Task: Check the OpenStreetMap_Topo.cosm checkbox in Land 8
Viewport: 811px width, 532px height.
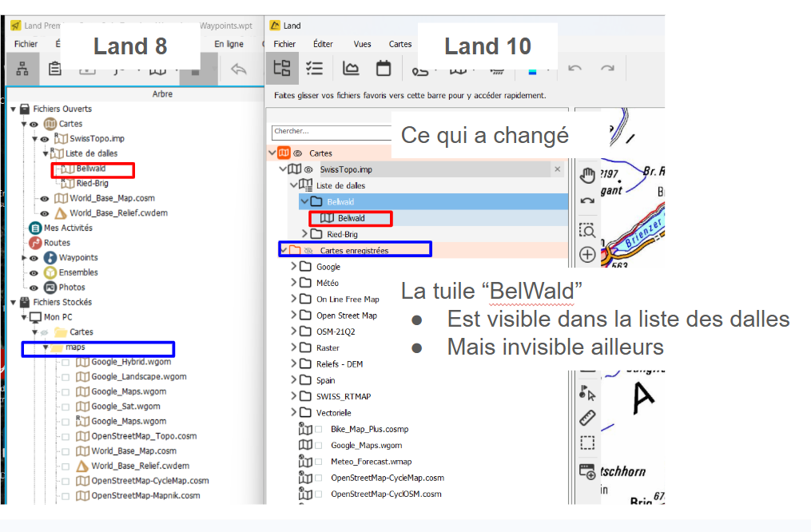Action: tap(66, 437)
